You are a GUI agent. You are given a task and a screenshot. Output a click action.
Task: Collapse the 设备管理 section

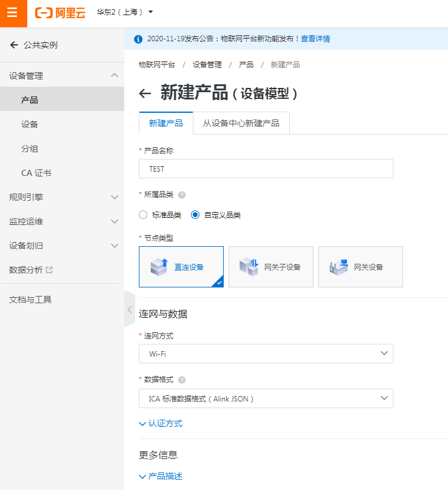coord(62,76)
